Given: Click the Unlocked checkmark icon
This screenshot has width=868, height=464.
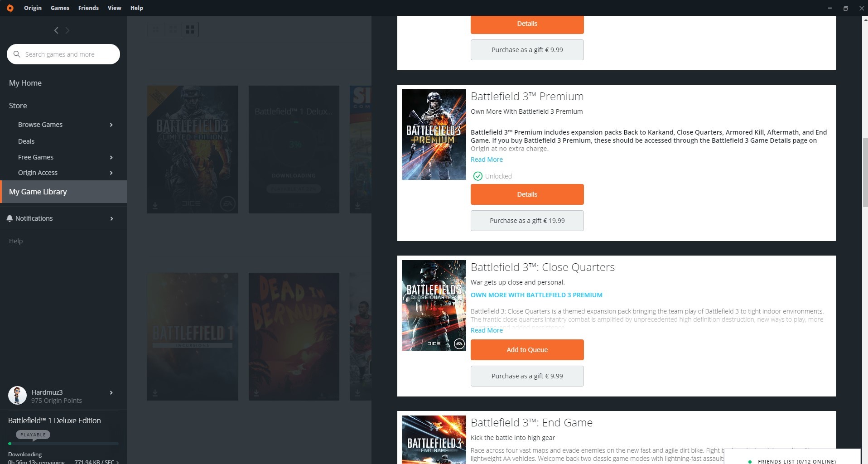Looking at the screenshot, I should 477,176.
